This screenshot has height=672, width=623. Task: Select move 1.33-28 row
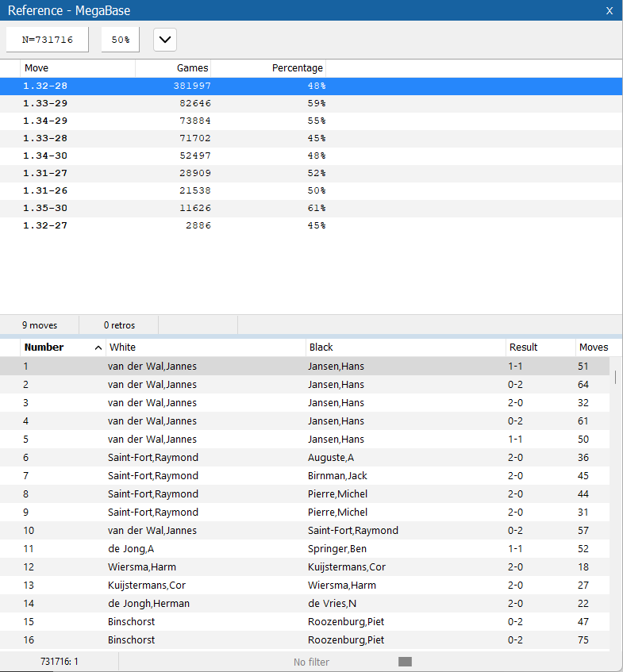coord(311,138)
